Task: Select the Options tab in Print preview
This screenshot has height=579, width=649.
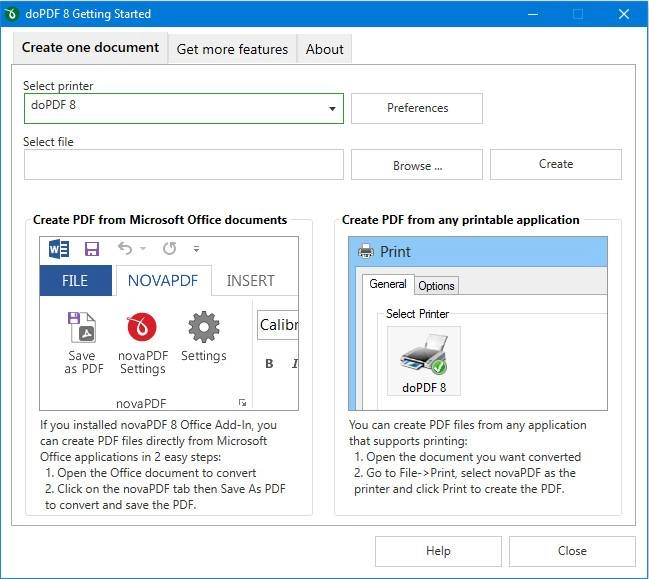Action: (436, 286)
